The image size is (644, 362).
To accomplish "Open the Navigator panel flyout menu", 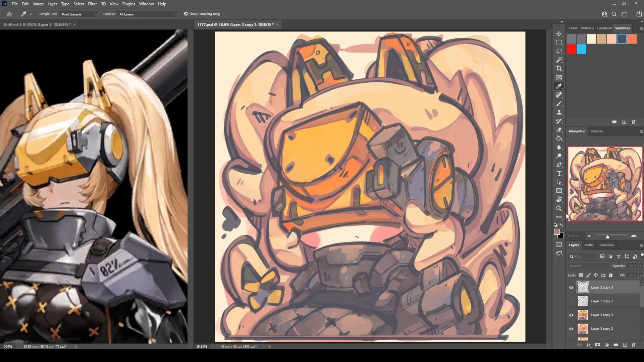I will tap(641, 131).
